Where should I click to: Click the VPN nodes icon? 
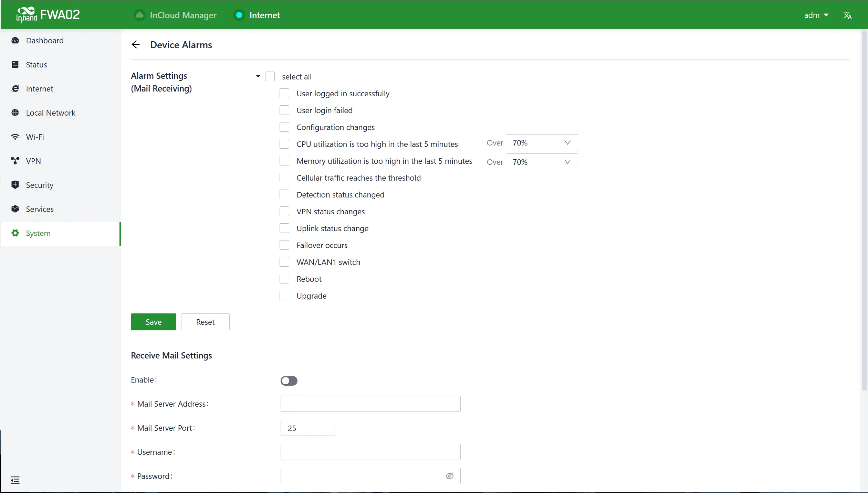(15, 161)
